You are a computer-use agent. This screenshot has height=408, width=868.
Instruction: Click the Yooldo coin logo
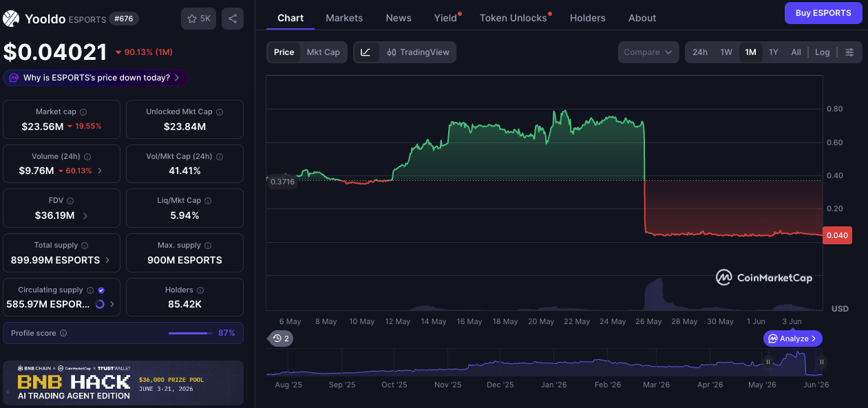[11, 19]
